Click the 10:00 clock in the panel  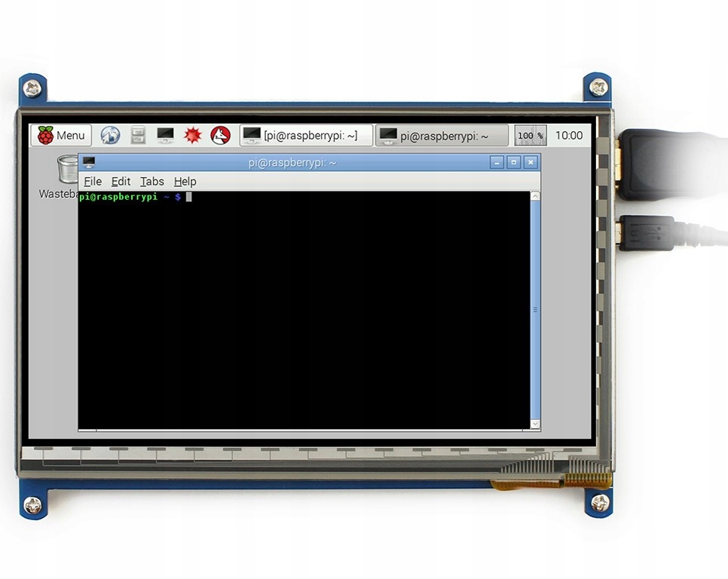click(x=569, y=135)
